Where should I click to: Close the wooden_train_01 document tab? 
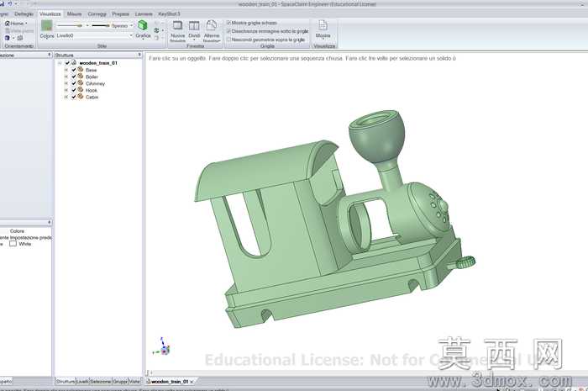[192, 382]
